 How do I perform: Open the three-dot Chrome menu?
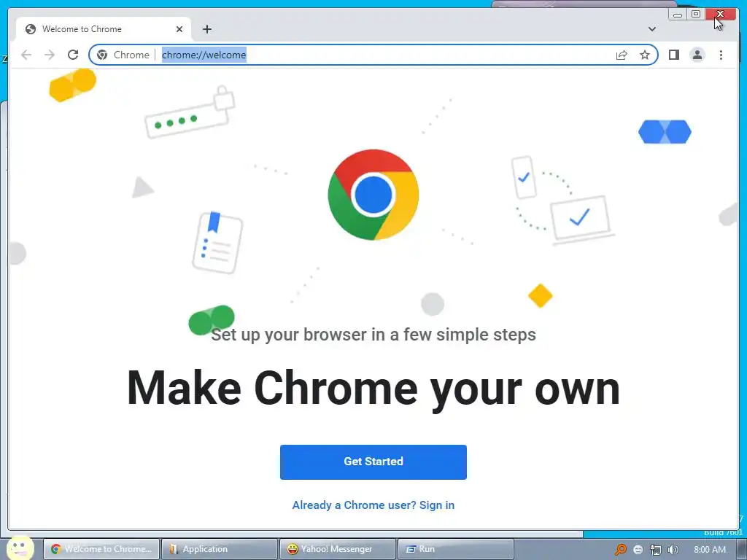coord(721,55)
